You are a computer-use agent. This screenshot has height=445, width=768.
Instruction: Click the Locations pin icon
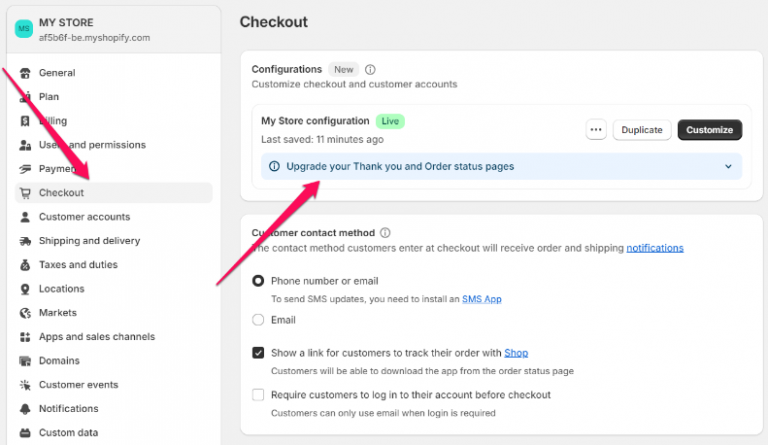(25, 289)
